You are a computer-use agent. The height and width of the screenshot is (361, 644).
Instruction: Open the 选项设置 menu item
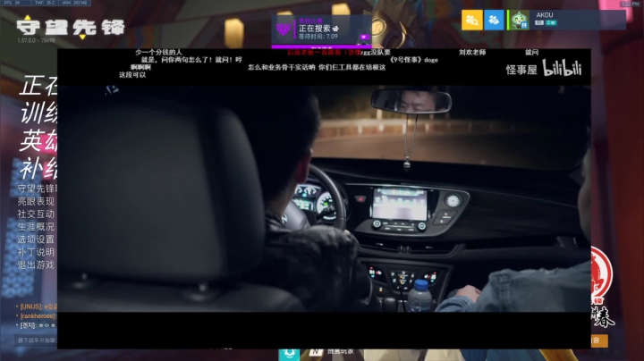(x=36, y=239)
